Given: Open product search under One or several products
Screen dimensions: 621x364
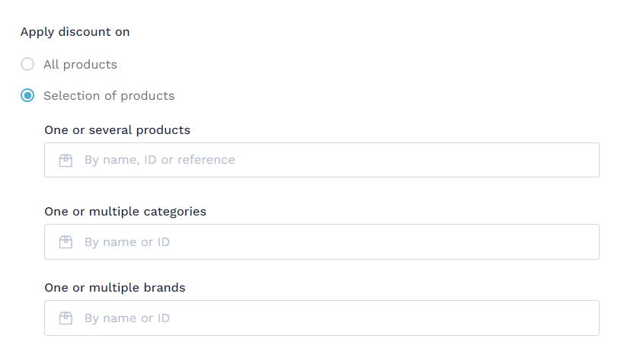Looking at the screenshot, I should 322,160.
